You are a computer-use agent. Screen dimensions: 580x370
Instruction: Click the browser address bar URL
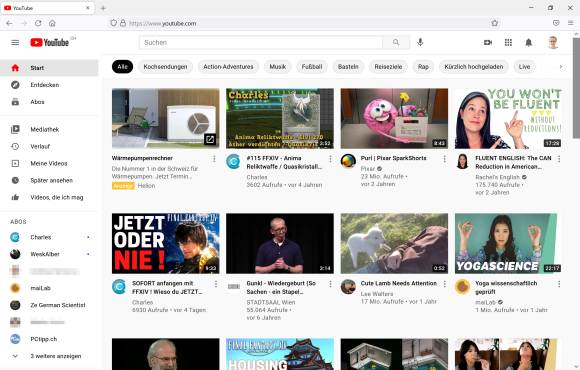click(x=163, y=23)
